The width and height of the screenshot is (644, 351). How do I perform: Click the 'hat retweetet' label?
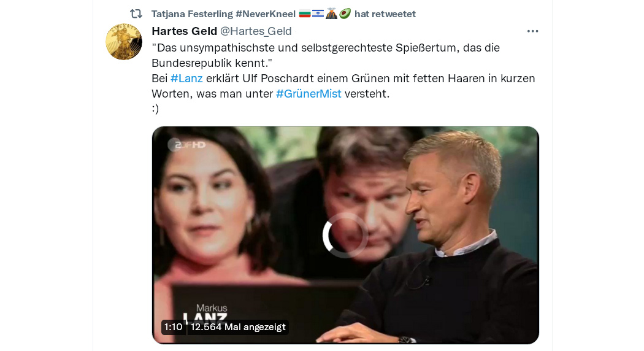point(385,14)
